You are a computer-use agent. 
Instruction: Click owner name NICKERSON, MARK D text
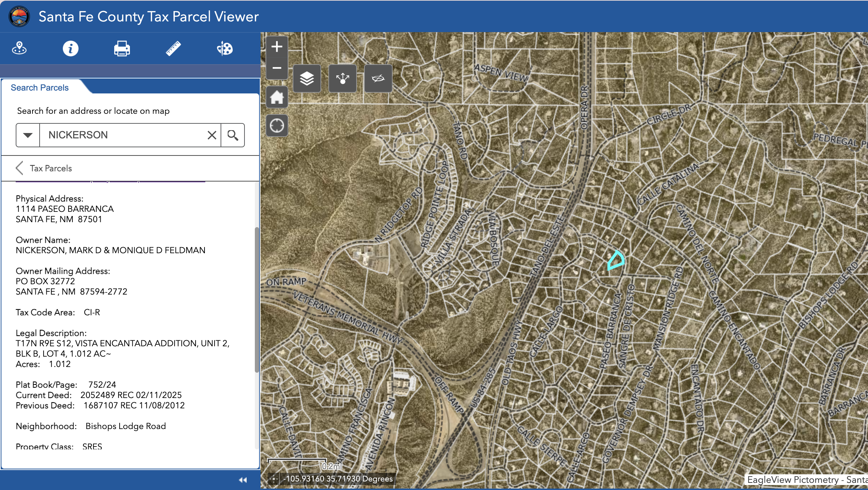[x=111, y=250]
